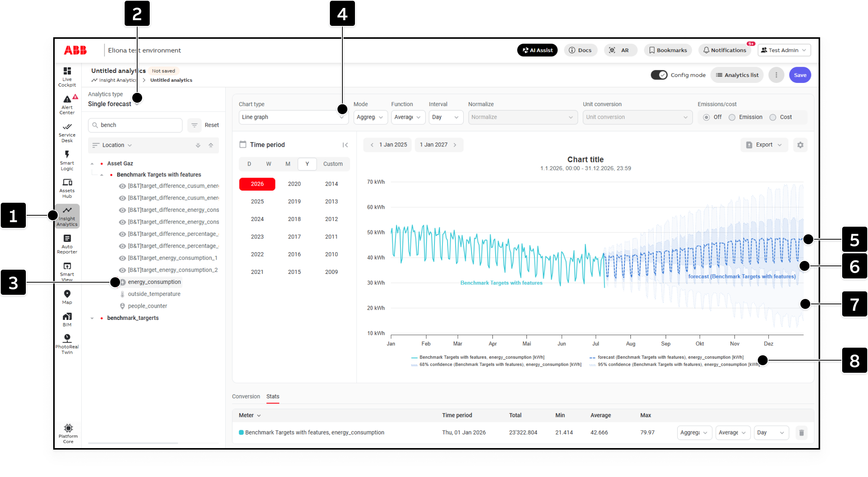The image size is (868, 477).
Task: Select the Custom time period tab
Action: pos(333,164)
